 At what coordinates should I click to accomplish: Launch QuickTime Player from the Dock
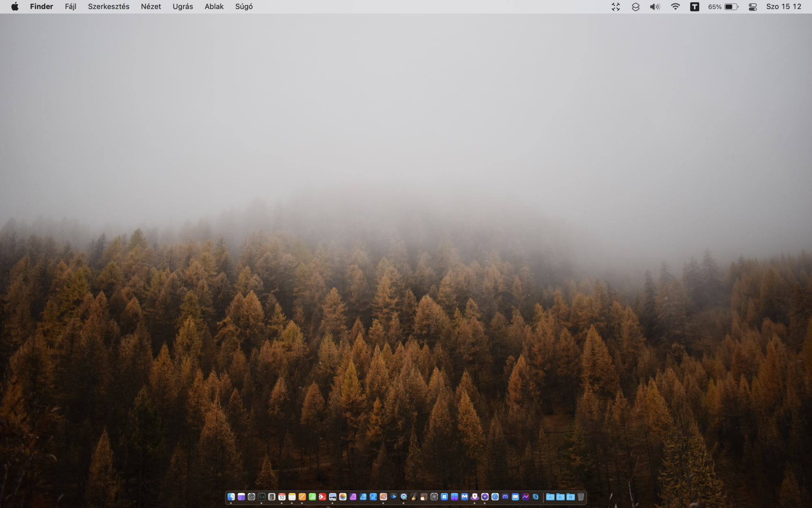[x=404, y=497]
